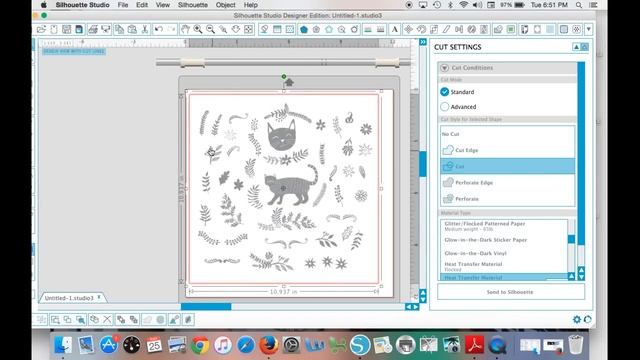Click the Send to Silhouette button

510,292
